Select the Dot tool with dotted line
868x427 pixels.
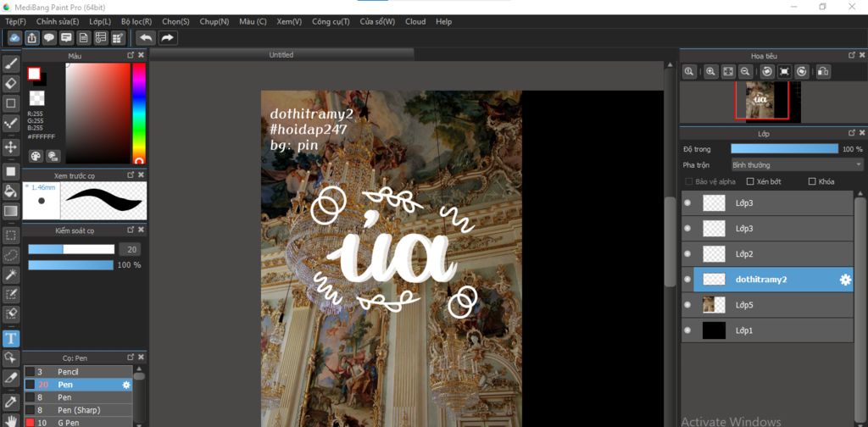[10, 122]
